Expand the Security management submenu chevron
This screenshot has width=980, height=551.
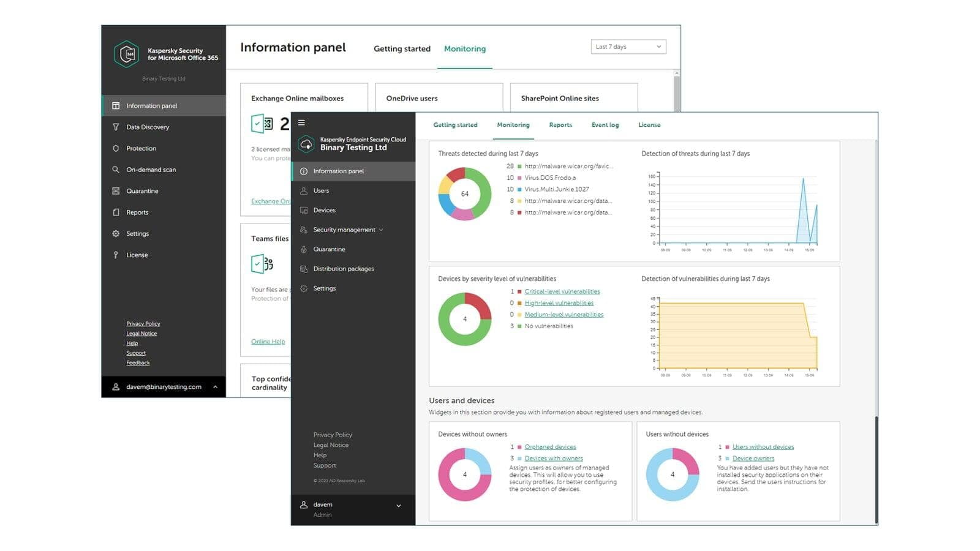click(381, 230)
